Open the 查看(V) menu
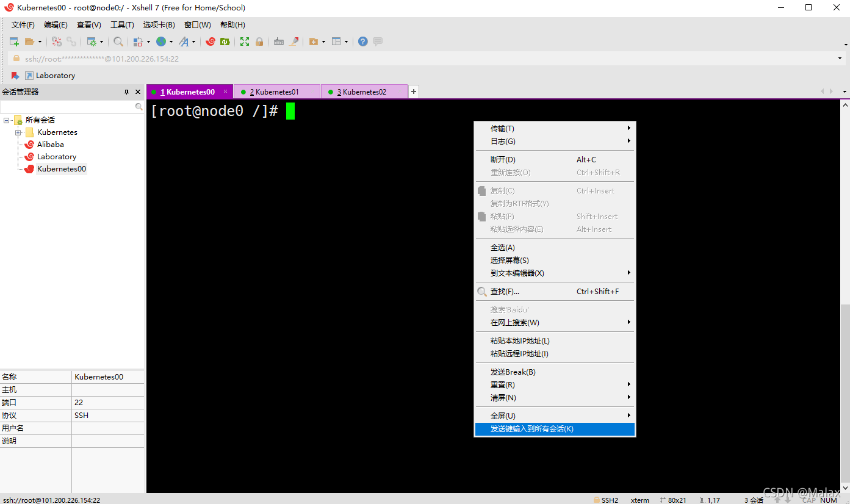850x504 pixels. 89,25
